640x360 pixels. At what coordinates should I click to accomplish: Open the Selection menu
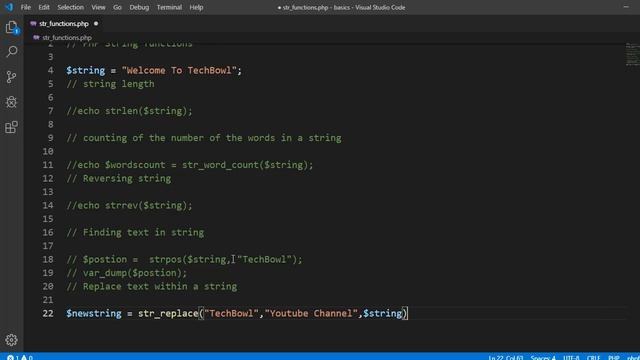[x=70, y=7]
